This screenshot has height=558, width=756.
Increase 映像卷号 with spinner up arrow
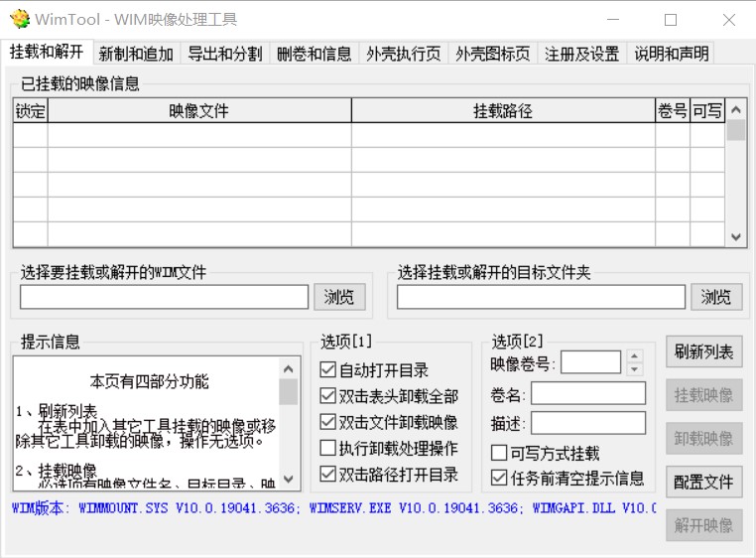pyautogui.click(x=635, y=356)
